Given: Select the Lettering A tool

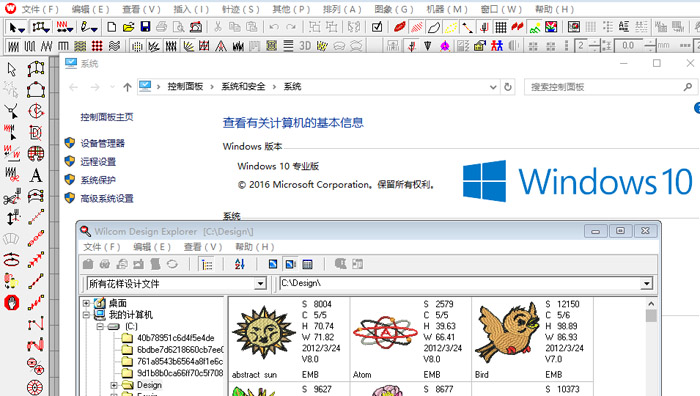Looking at the screenshot, I should (36, 175).
